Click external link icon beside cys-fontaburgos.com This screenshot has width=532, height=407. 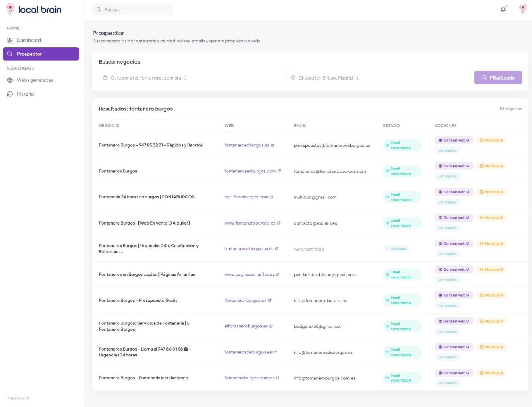(272, 197)
